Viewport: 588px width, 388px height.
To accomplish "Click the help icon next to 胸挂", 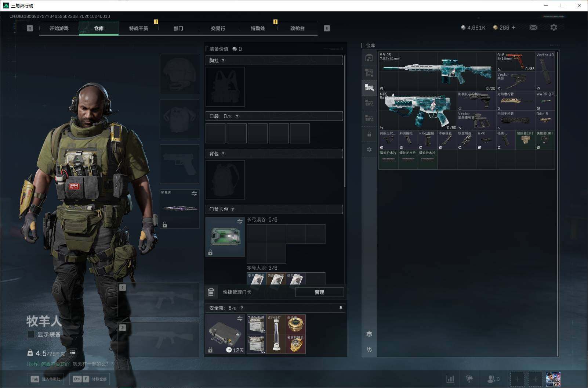I will [223, 61].
